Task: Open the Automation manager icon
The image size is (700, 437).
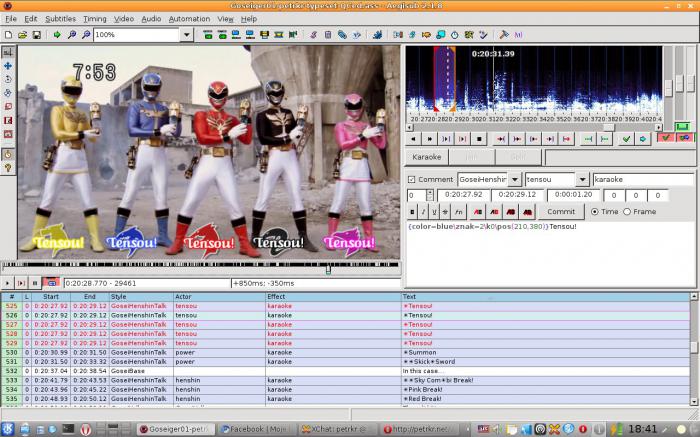Action: pos(378,34)
